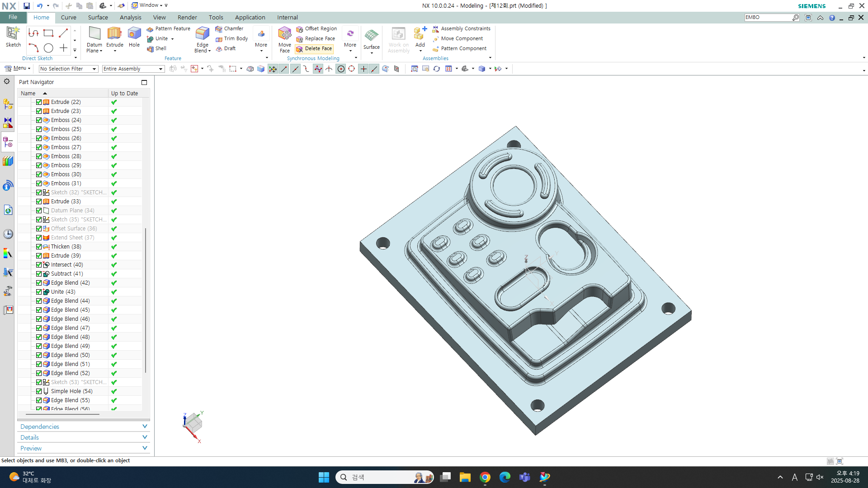This screenshot has height=488, width=868.
Task: Disable Simple Hole (54) checkbox
Action: click(39, 391)
